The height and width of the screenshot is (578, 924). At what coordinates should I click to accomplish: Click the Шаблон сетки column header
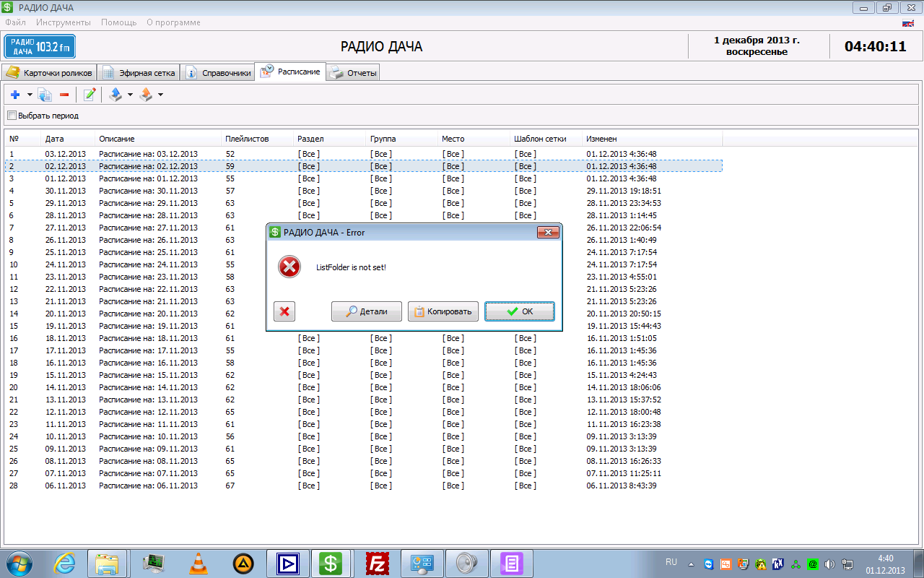pyautogui.click(x=546, y=139)
